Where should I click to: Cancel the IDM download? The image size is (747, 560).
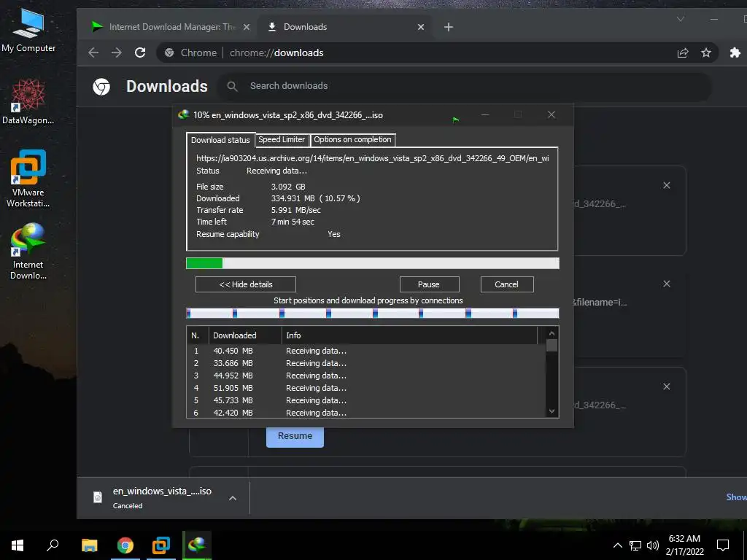point(507,284)
